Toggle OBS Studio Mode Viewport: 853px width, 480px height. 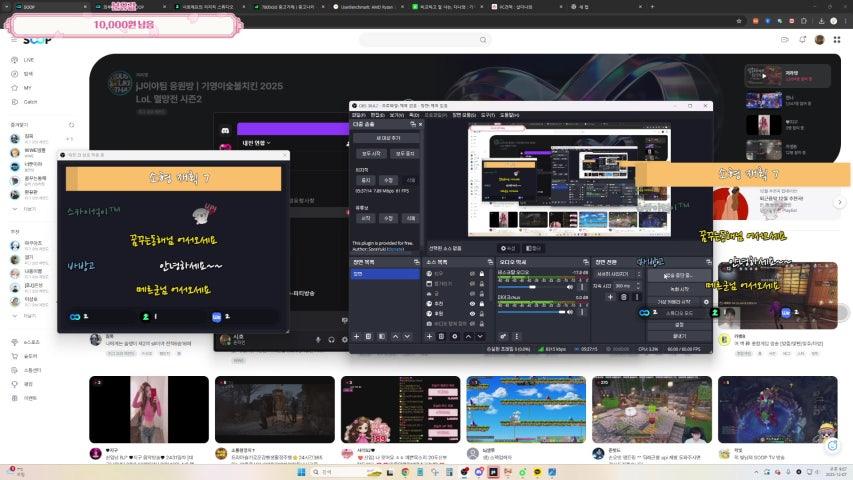(679, 313)
